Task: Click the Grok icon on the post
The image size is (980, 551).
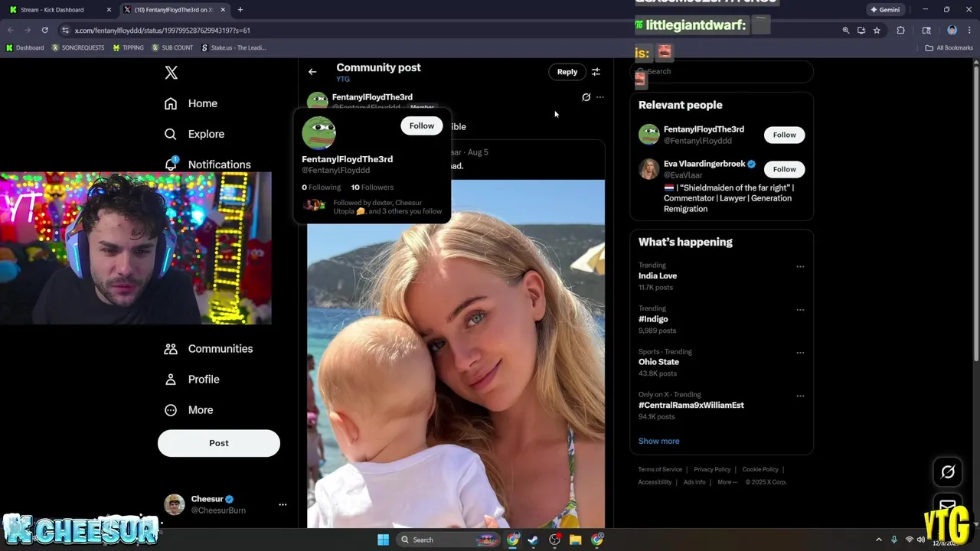Action: [586, 97]
